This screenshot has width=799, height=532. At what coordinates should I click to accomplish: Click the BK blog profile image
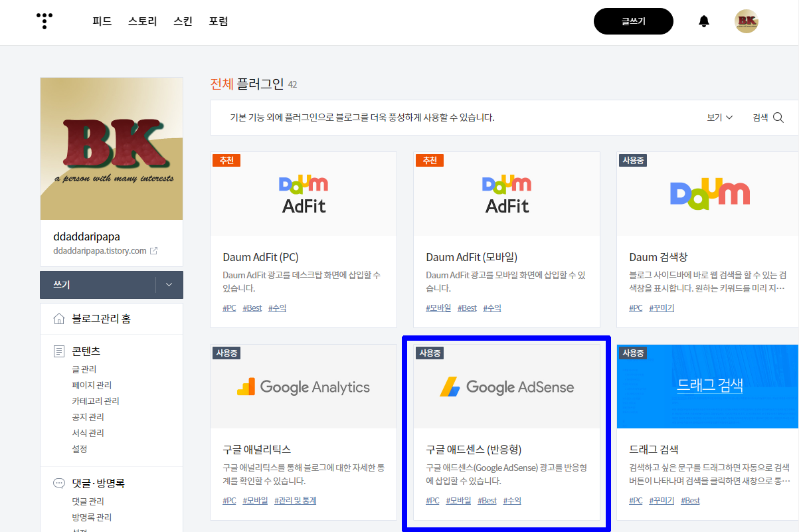112,149
